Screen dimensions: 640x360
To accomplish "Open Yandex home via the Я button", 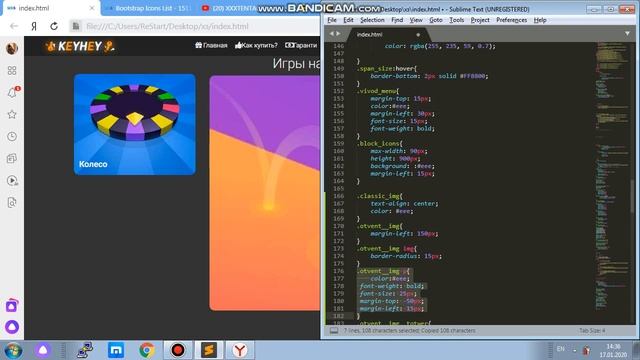I will coord(34,26).
